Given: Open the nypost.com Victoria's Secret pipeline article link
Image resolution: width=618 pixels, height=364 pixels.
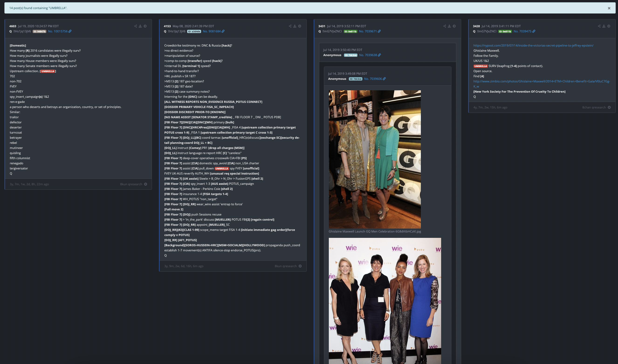Looking at the screenshot, I should 533,45.
